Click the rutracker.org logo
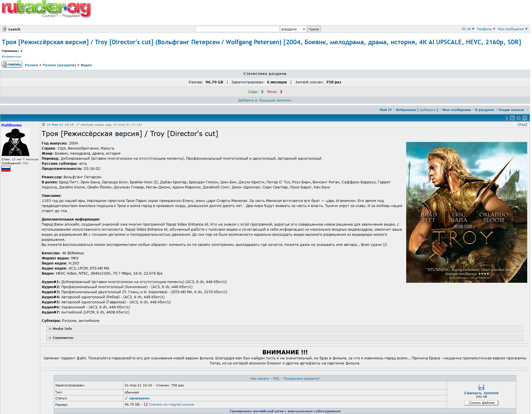 point(46,9)
